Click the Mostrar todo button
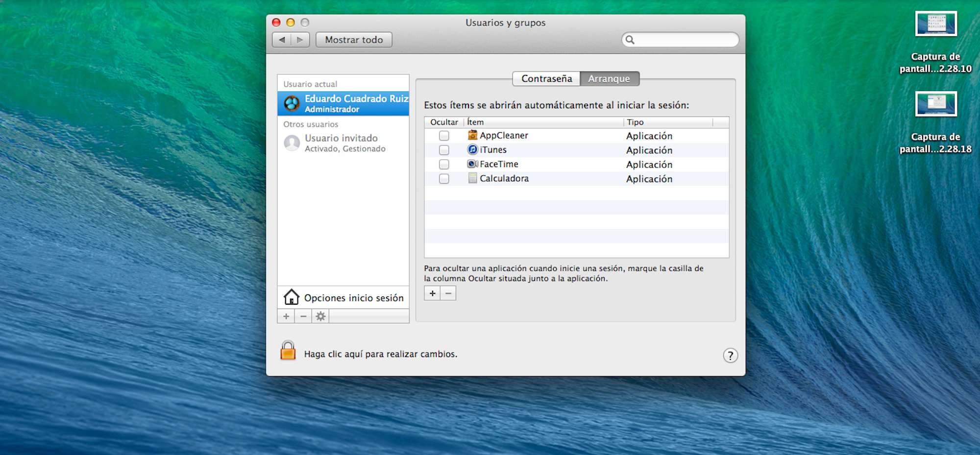 tap(354, 40)
